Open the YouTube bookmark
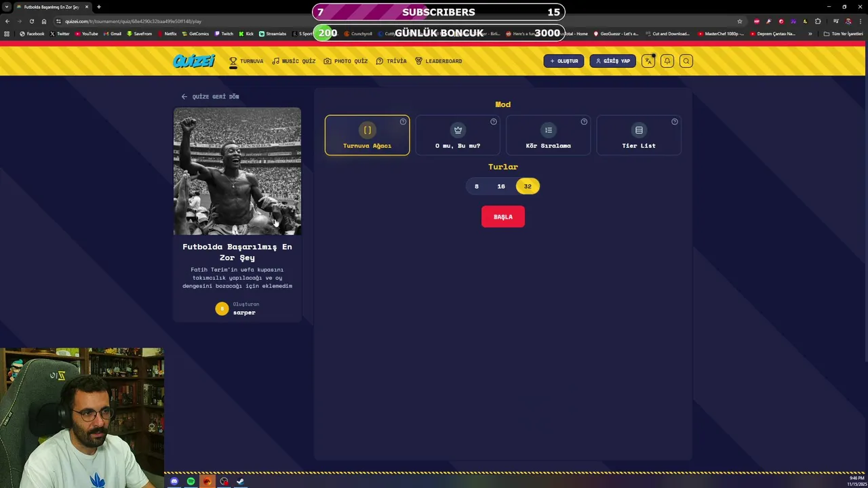 (x=87, y=33)
